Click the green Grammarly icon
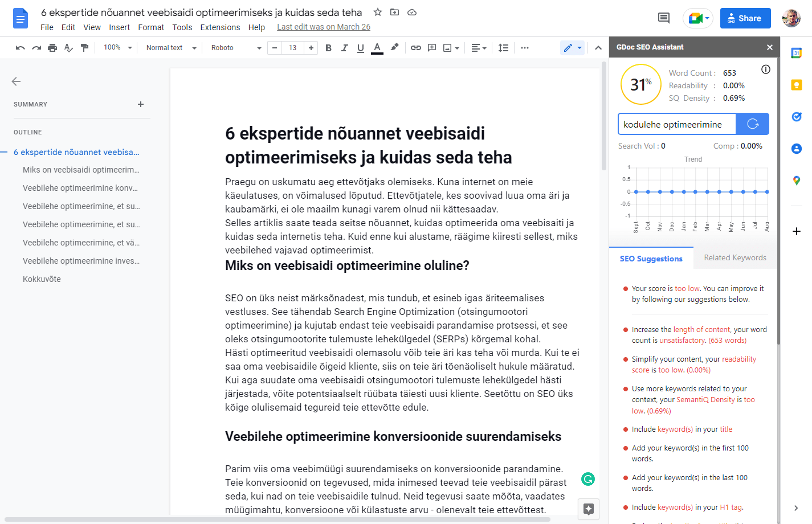 click(588, 479)
